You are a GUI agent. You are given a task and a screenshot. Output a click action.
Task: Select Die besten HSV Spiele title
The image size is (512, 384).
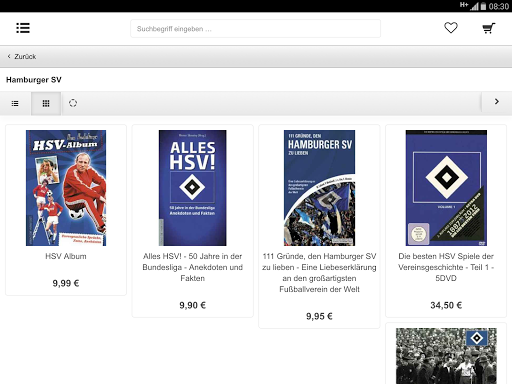coord(446,267)
